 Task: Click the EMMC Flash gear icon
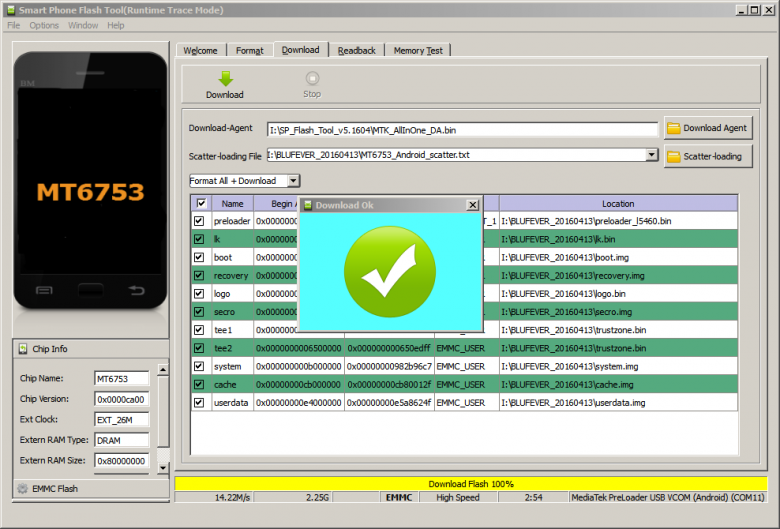[22, 489]
